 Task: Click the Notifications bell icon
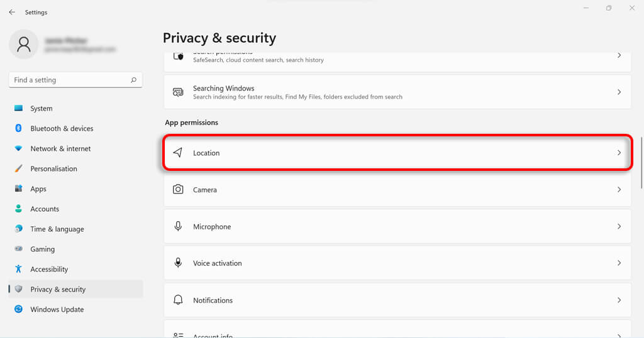pyautogui.click(x=178, y=300)
